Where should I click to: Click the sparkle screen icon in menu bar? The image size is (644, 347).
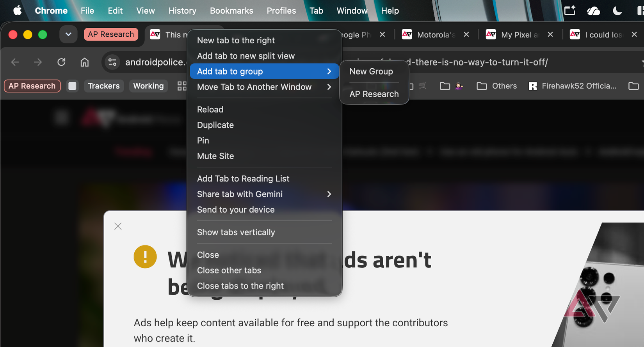point(570,11)
